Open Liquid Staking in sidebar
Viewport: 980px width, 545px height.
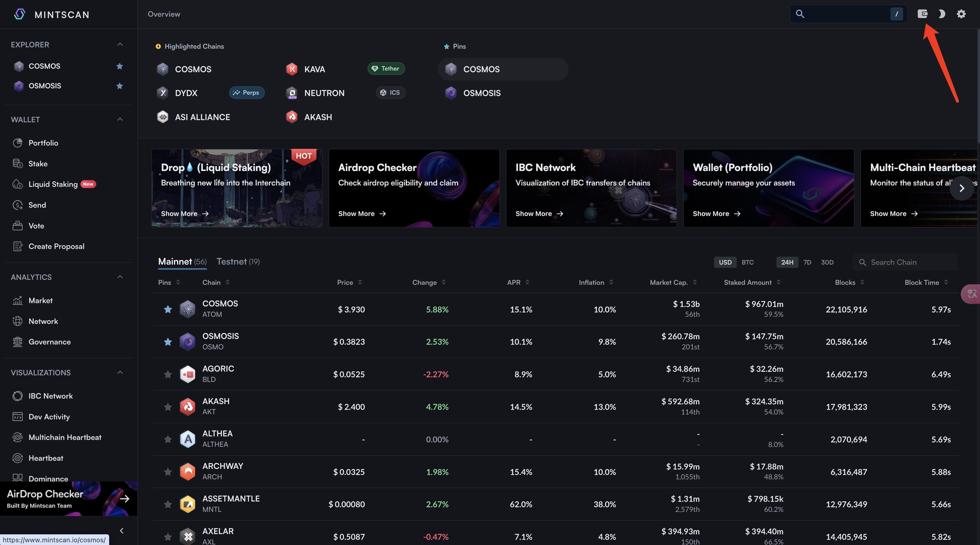(53, 184)
